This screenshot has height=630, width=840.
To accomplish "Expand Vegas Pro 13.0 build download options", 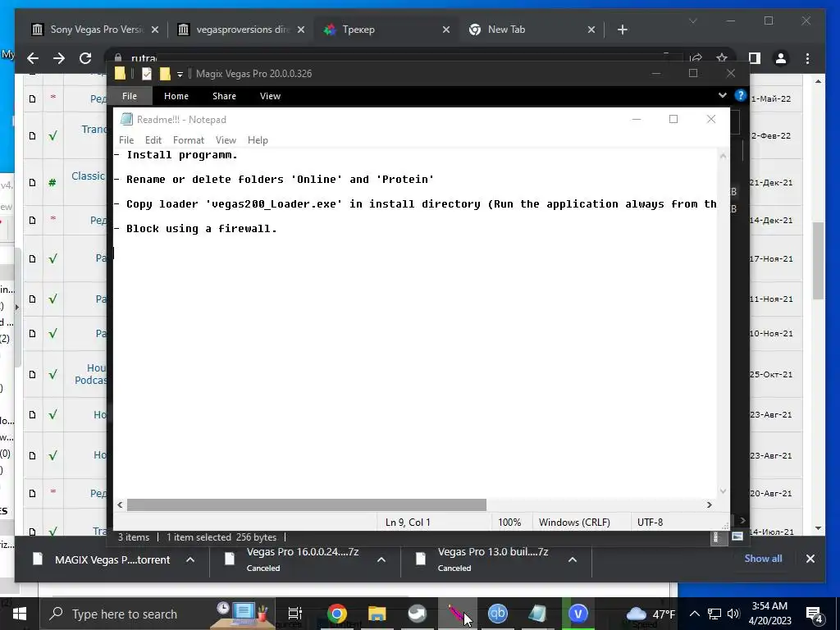I will coord(572,559).
